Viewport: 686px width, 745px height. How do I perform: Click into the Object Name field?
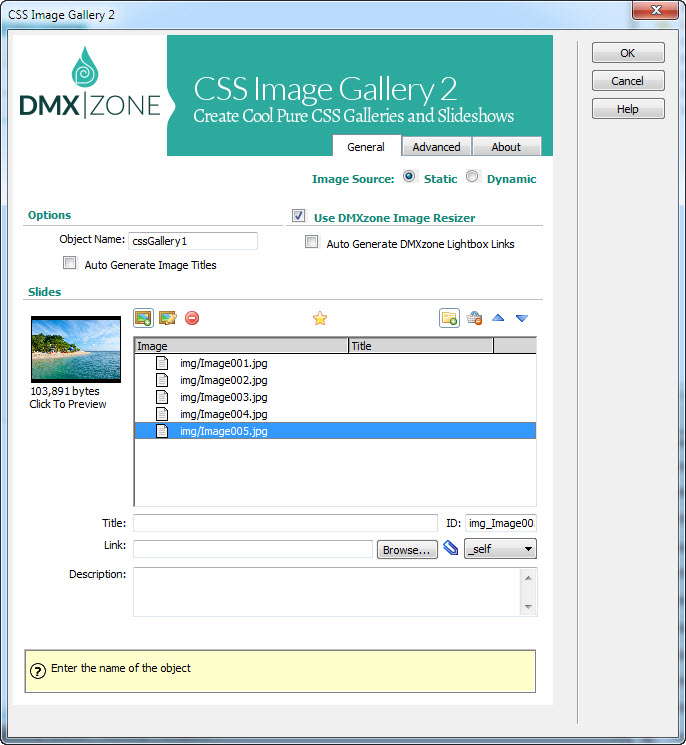coord(193,241)
